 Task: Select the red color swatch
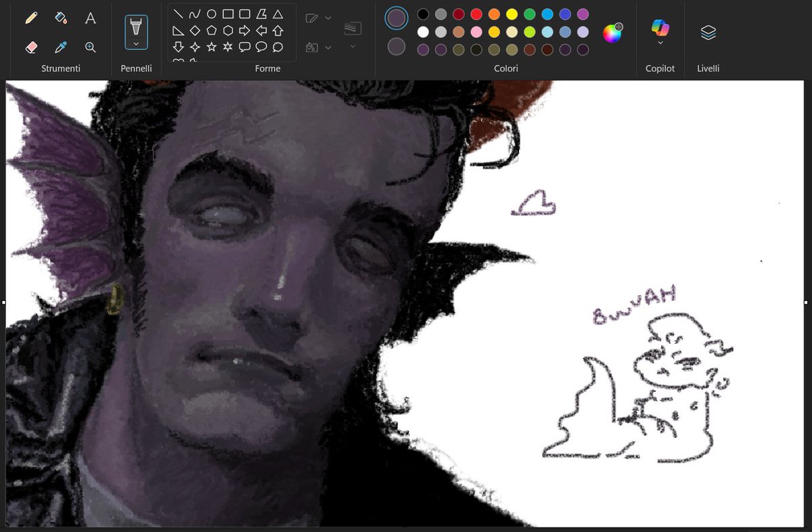478,14
